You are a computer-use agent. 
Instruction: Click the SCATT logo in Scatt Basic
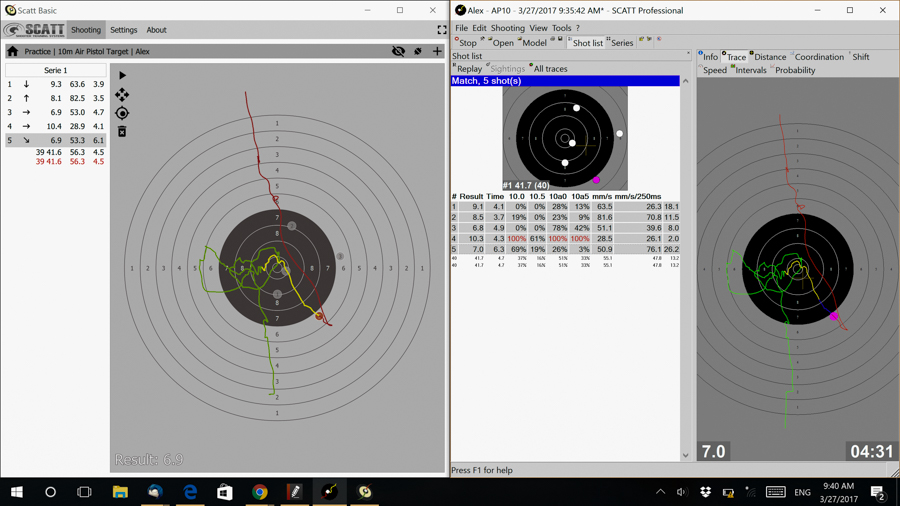34,30
